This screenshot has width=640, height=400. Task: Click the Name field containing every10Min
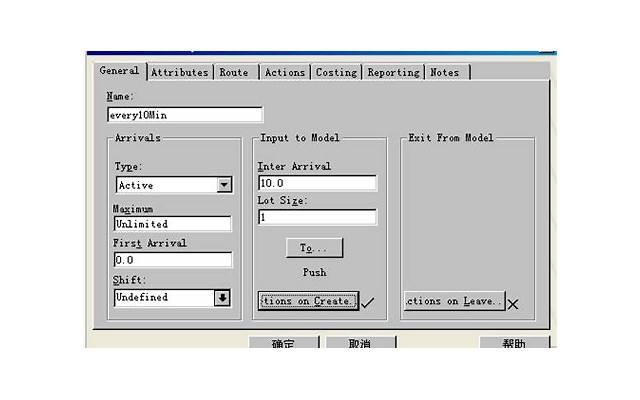(x=184, y=115)
